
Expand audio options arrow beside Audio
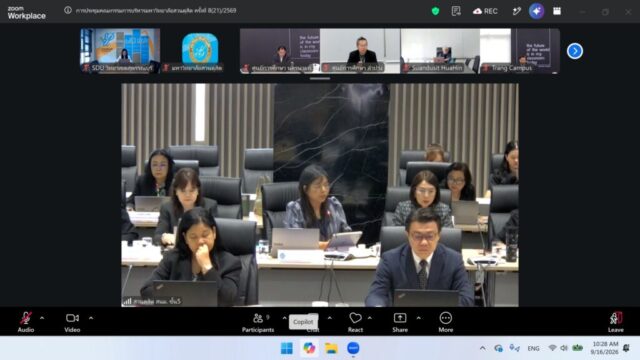[x=42, y=318]
